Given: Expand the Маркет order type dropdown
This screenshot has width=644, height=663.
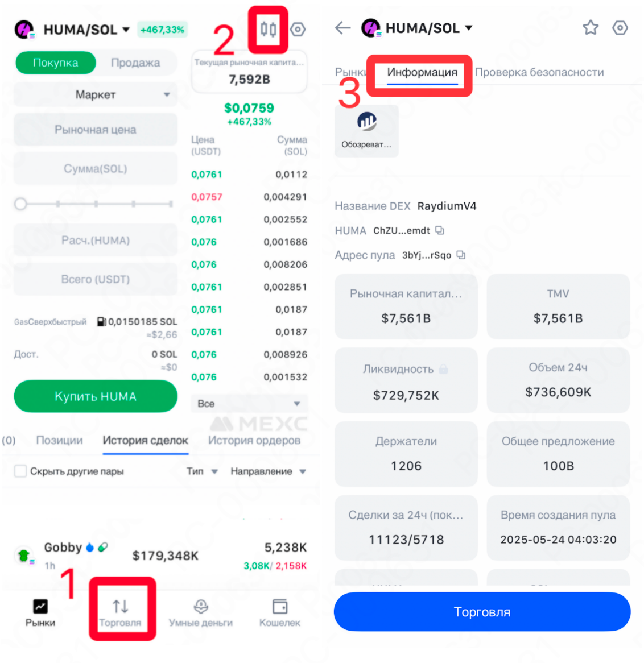Looking at the screenshot, I should click(x=96, y=95).
